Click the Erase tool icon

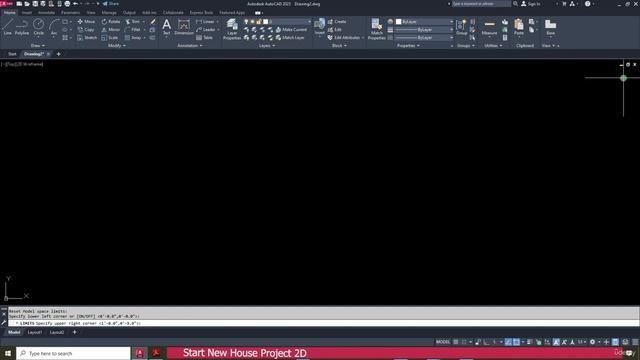(152, 22)
